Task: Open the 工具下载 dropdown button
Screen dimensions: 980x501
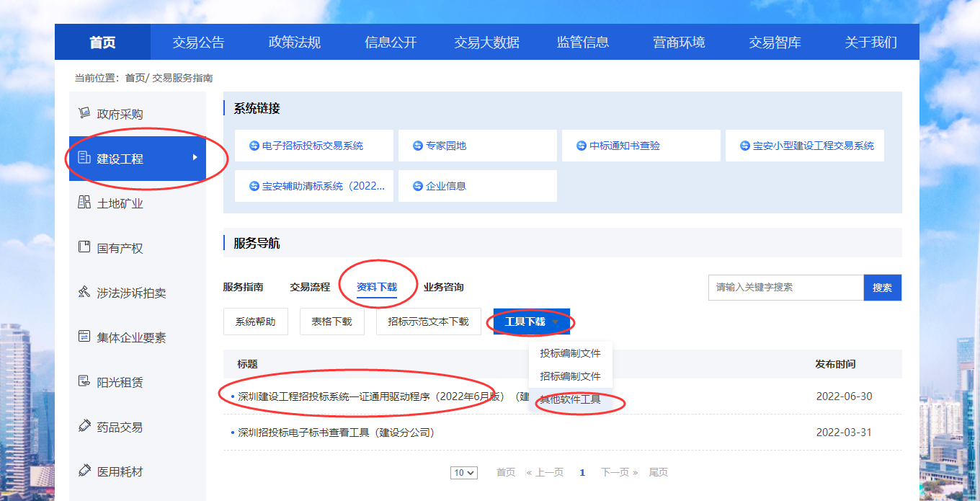Action: click(531, 322)
